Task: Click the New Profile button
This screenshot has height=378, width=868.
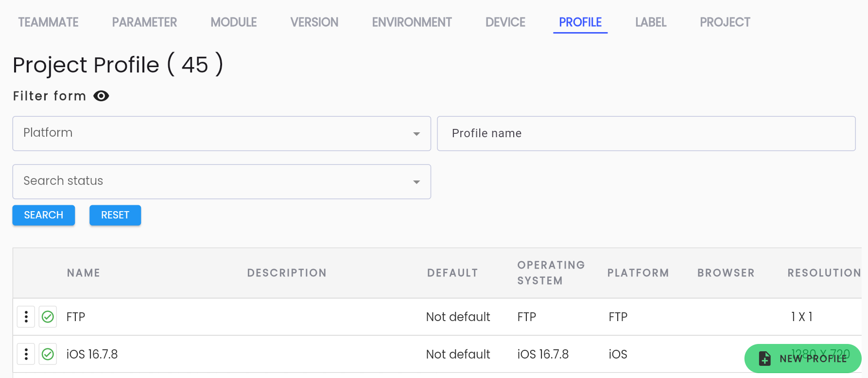Action: click(803, 359)
